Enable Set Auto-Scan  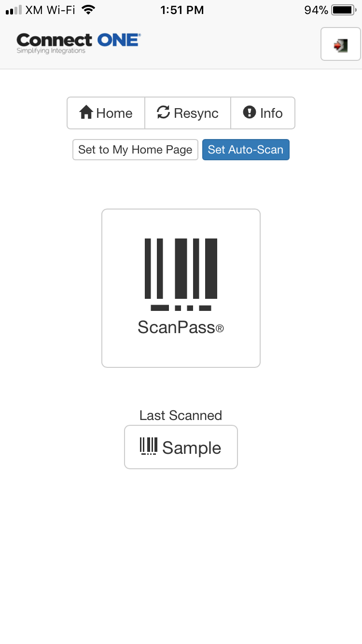pos(246,150)
